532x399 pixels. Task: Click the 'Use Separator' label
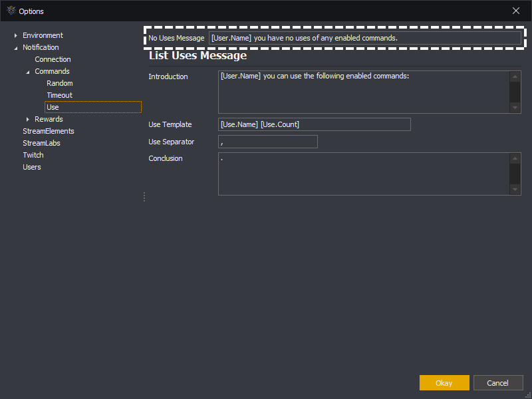coord(172,142)
